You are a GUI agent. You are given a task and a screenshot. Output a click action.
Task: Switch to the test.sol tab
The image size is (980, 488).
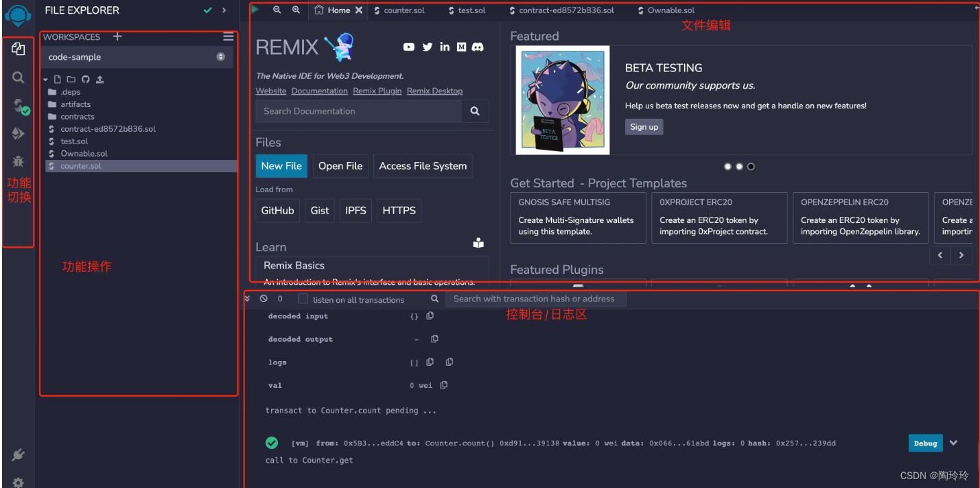pyautogui.click(x=467, y=11)
